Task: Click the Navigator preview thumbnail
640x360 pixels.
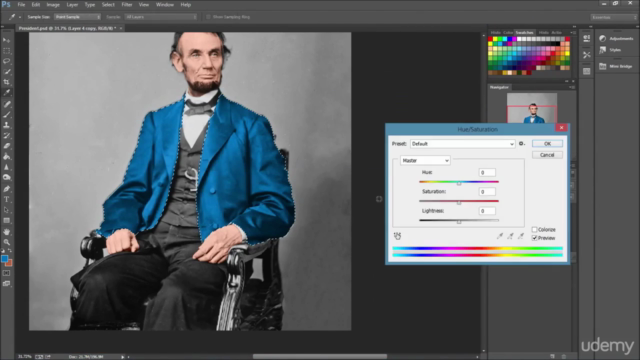Action: [532, 108]
